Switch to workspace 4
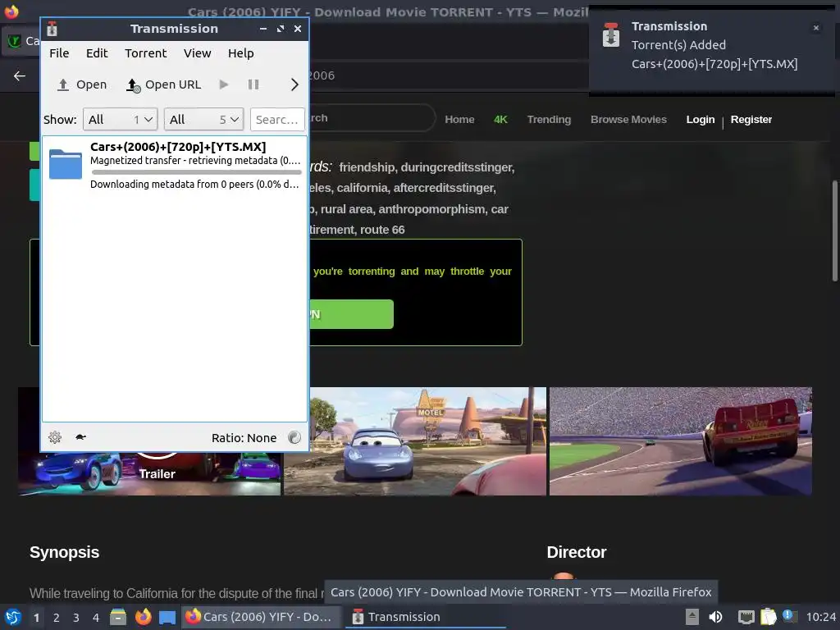 pyautogui.click(x=96, y=618)
